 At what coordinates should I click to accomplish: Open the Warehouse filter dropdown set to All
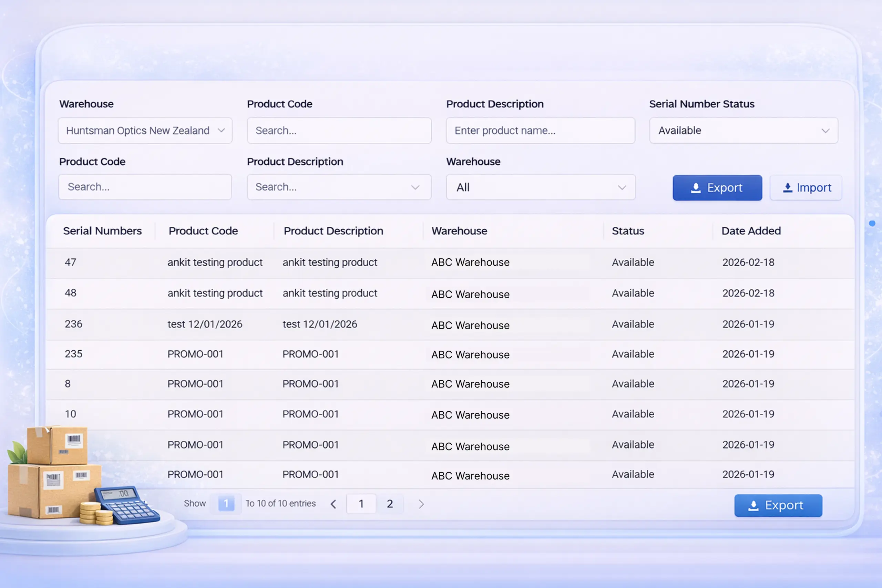(x=540, y=187)
